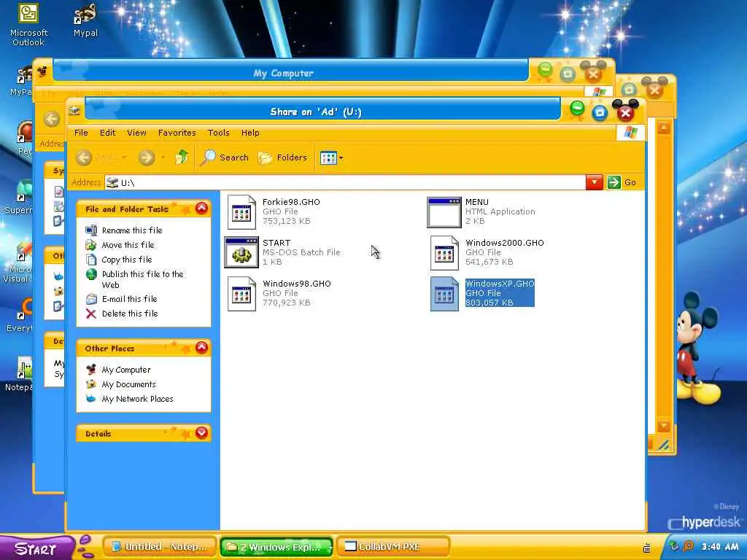Image resolution: width=747 pixels, height=560 pixels.
Task: Click the Windows2000.GHO file name
Action: 505,243
